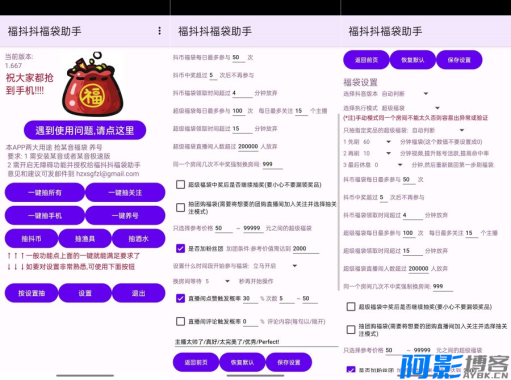
Task: Tap the 退出 exit button
Action: coord(138,293)
